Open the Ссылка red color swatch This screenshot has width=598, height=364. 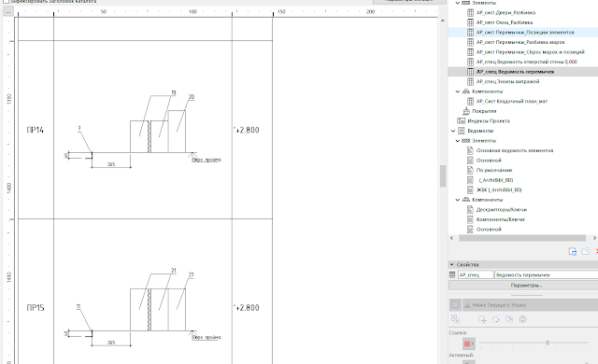pyautogui.click(x=469, y=343)
